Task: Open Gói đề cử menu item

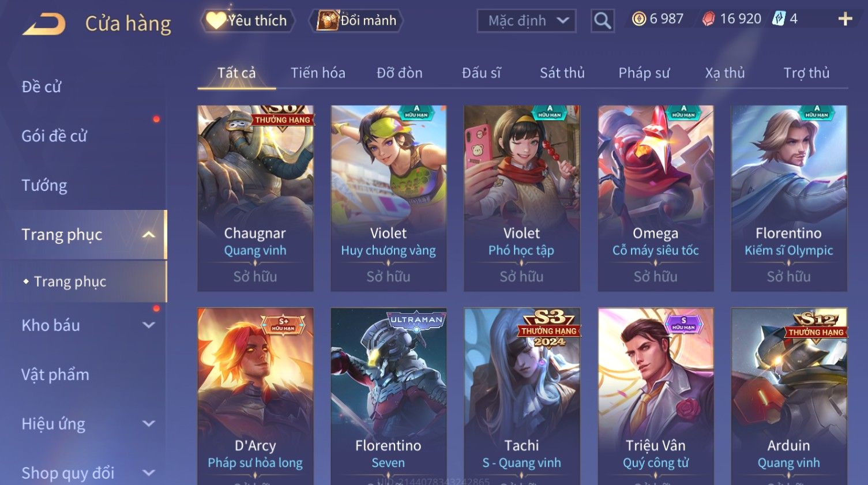Action: (x=54, y=136)
